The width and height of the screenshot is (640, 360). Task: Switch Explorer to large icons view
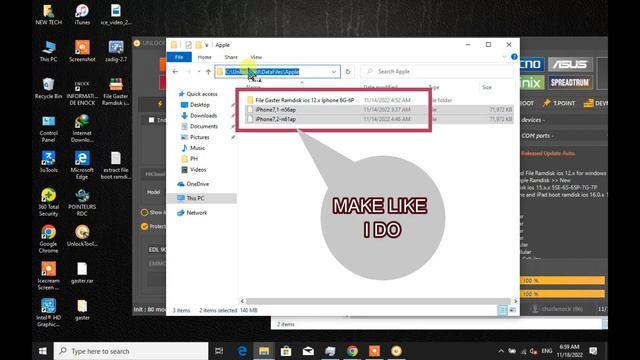pos(513,310)
